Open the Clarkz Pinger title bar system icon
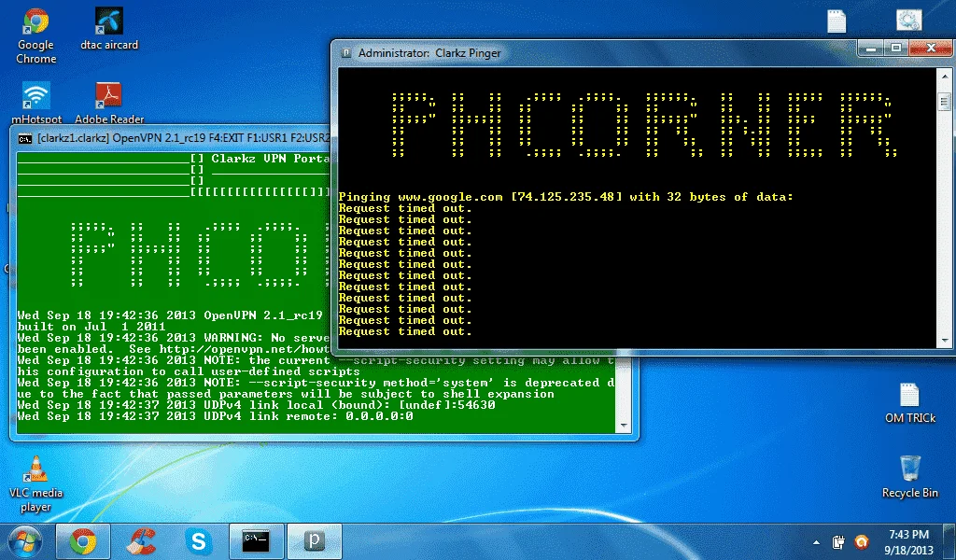This screenshot has height=560, width=956. click(345, 53)
